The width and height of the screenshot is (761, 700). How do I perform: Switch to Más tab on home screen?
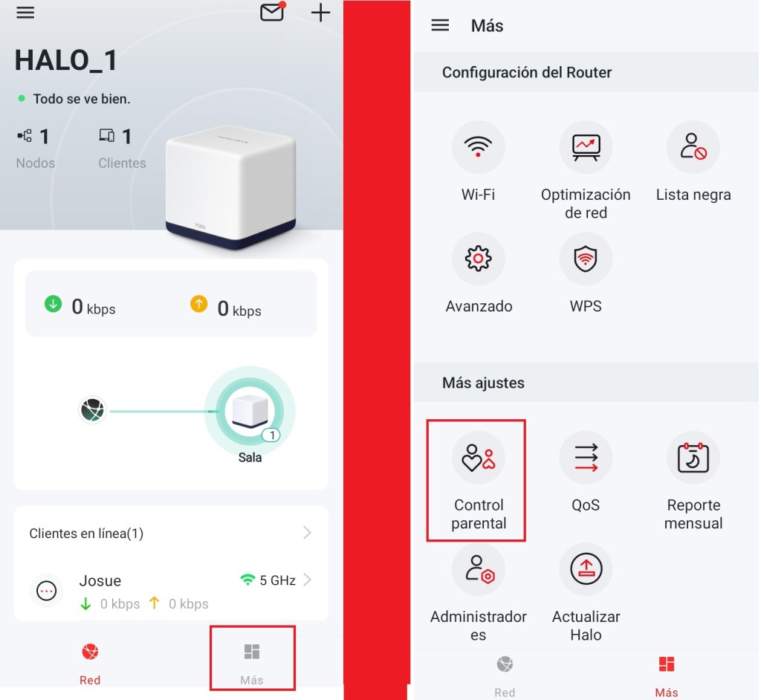tap(252, 660)
